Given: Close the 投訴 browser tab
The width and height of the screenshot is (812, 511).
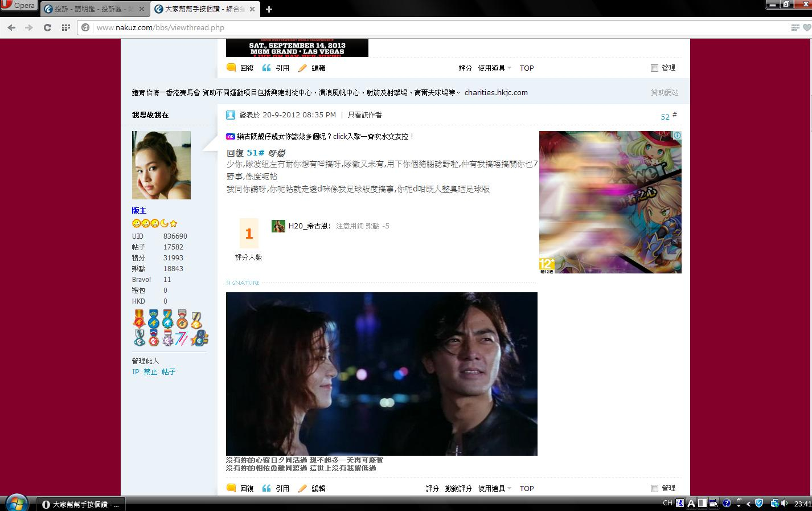Looking at the screenshot, I should coord(142,9).
